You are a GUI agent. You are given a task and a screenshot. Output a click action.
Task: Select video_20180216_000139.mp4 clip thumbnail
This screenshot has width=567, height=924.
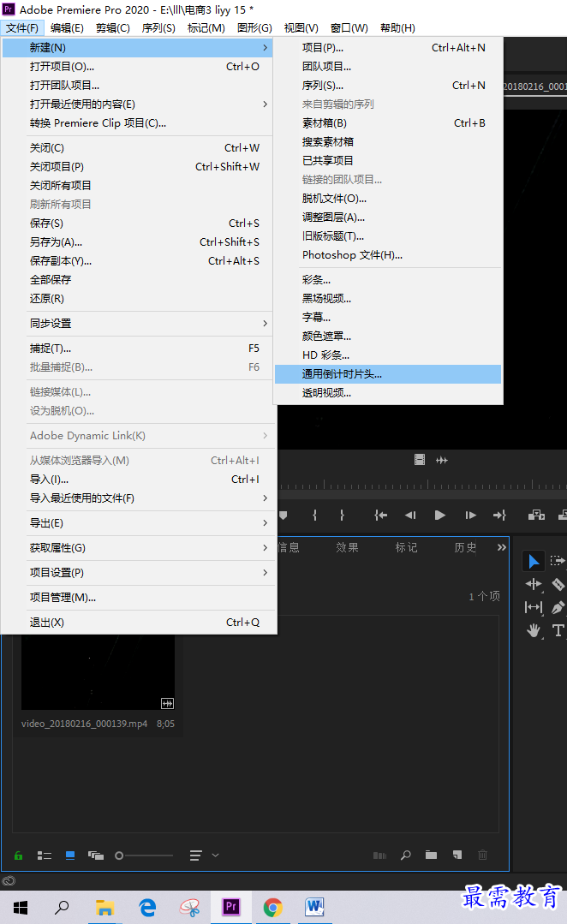point(98,671)
